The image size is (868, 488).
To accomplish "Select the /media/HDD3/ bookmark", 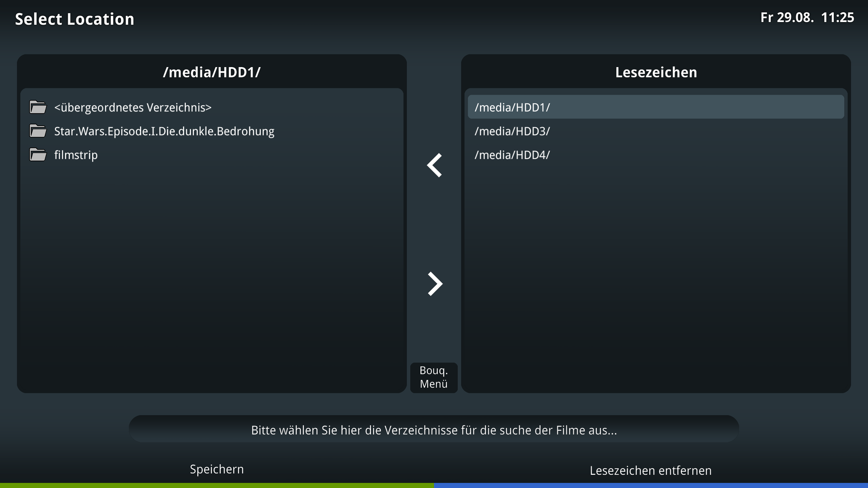I will pyautogui.click(x=512, y=131).
